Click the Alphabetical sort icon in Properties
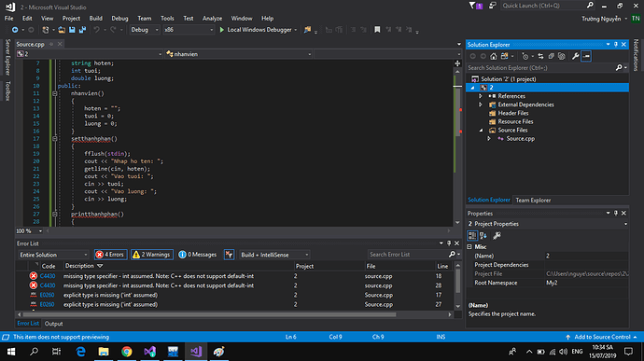 click(x=483, y=235)
